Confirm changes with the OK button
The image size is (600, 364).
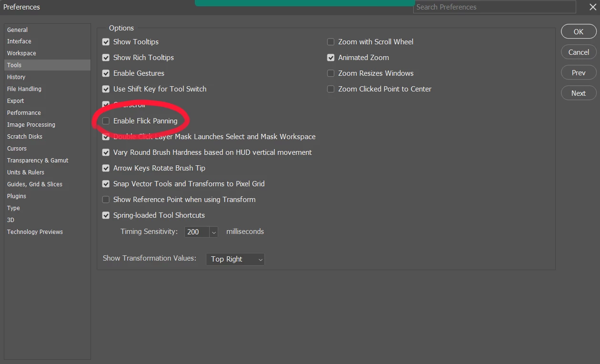579,32
